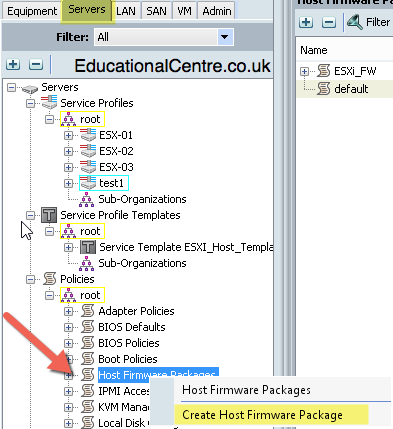Open the Admin tab
Image resolution: width=393 pixels, height=429 pixels.
[x=217, y=11]
